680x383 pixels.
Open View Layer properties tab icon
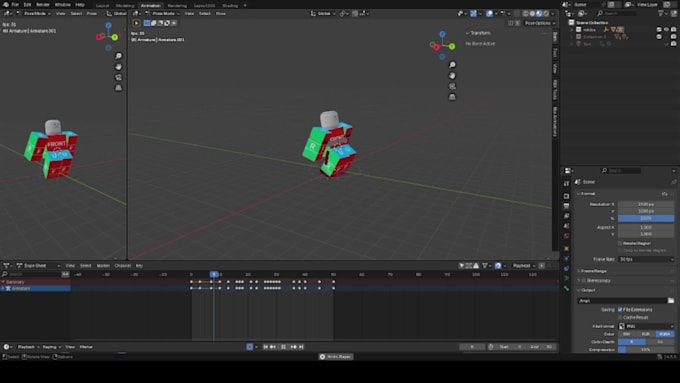(566, 216)
